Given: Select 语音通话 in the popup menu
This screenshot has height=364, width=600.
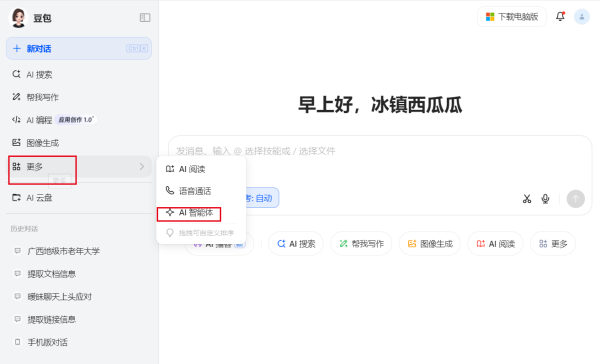Looking at the screenshot, I should pos(201,191).
